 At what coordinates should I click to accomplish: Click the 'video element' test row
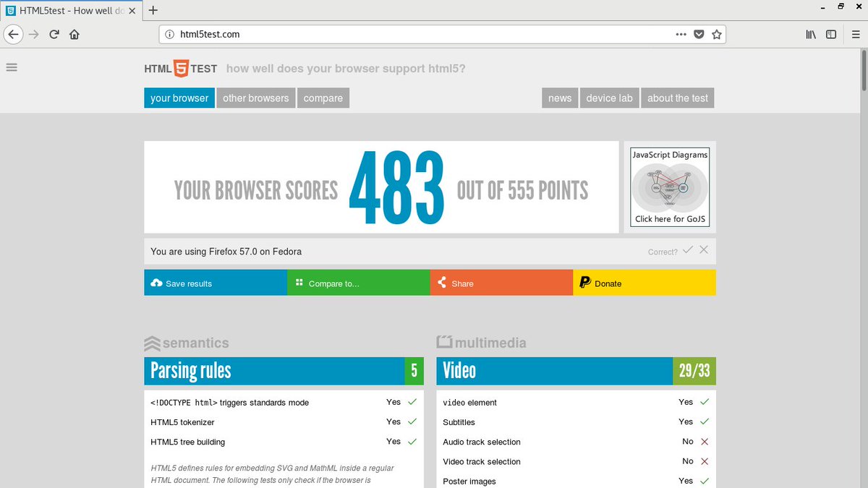[576, 402]
